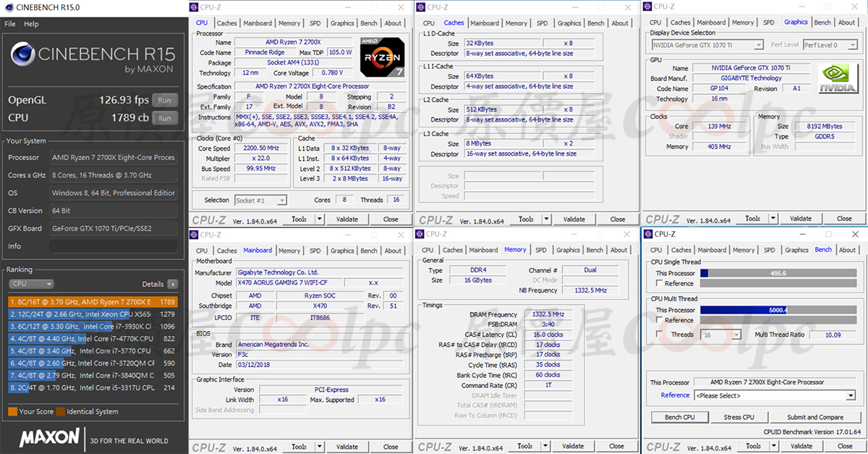
Task: Select the CPU tab in the Bench window
Action: pyautogui.click(x=656, y=251)
